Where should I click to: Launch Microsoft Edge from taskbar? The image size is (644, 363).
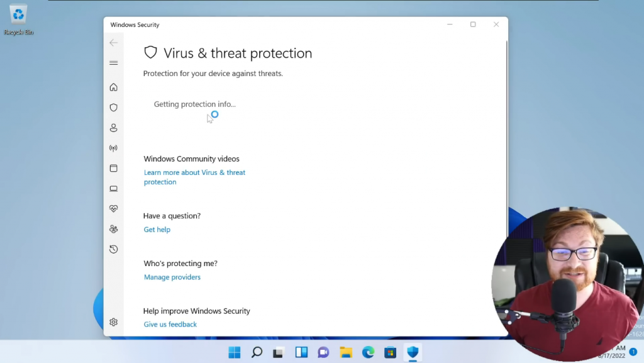[368, 352]
